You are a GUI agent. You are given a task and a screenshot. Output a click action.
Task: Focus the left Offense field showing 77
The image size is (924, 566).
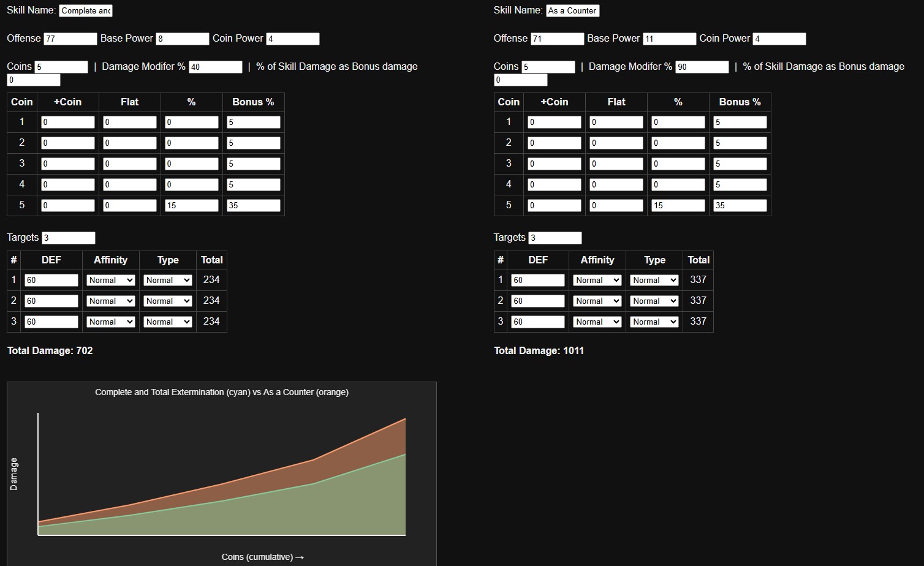(x=70, y=39)
